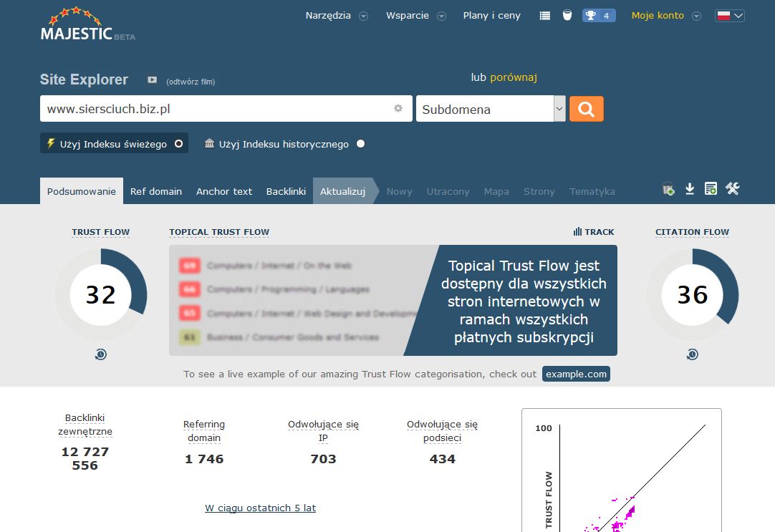The width and height of the screenshot is (775, 532).
Task: Expand the Moje konto menu
Action: [666, 16]
